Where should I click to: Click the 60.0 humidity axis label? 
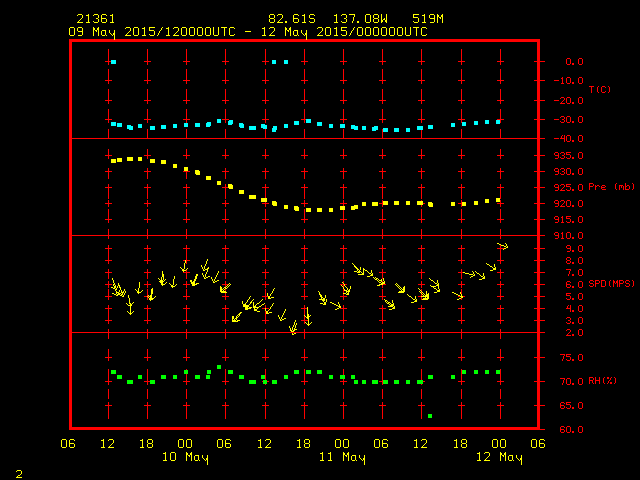click(571, 429)
